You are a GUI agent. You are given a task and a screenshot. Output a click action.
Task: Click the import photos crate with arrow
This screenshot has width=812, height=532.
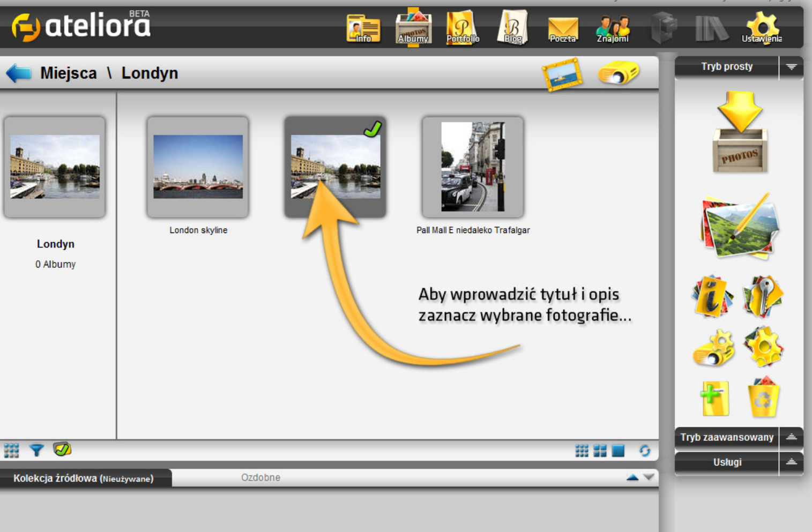coord(740,132)
